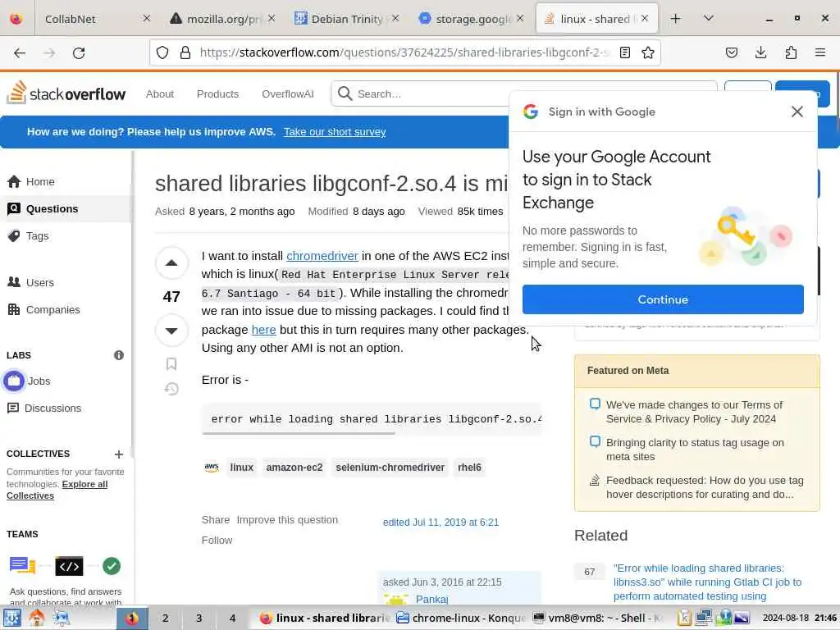
Task: Go back using the browser back arrow
Action: click(x=20, y=52)
